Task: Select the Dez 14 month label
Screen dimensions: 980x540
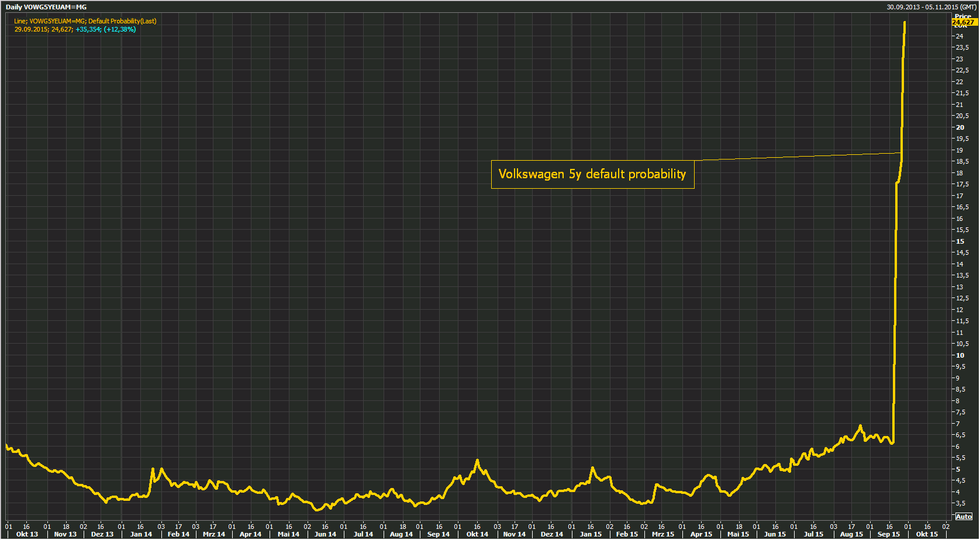Action: coord(552,534)
